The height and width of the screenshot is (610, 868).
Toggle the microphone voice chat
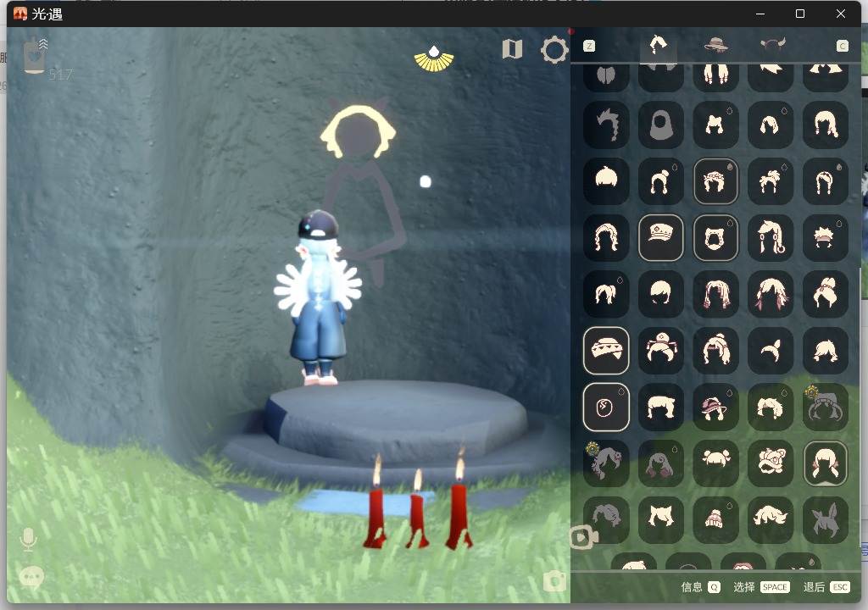point(28,539)
